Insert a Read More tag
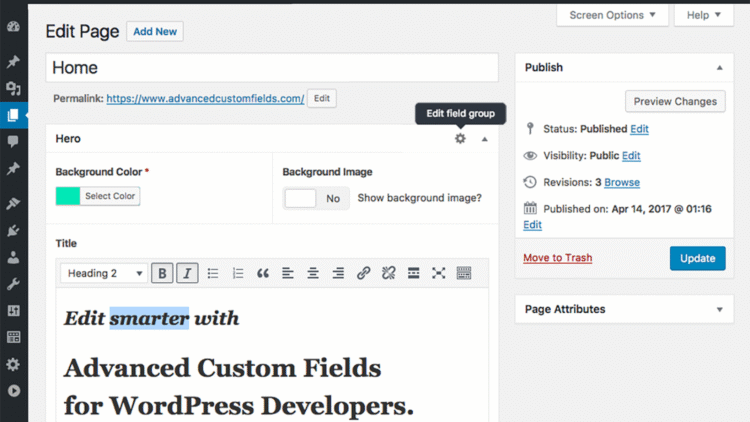This screenshot has height=422, width=750. point(414,273)
